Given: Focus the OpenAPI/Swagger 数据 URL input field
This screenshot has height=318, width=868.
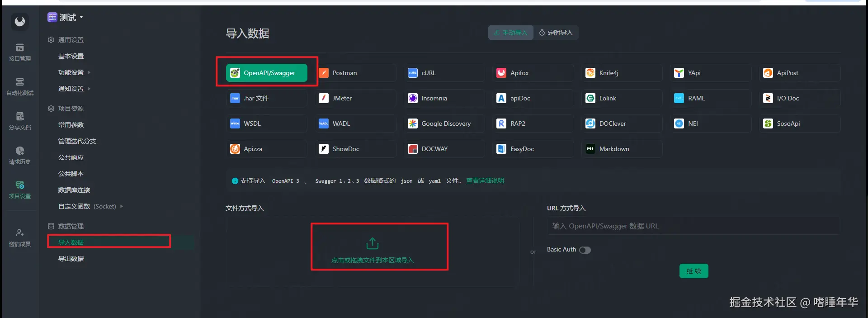Looking at the screenshot, I should [x=693, y=226].
